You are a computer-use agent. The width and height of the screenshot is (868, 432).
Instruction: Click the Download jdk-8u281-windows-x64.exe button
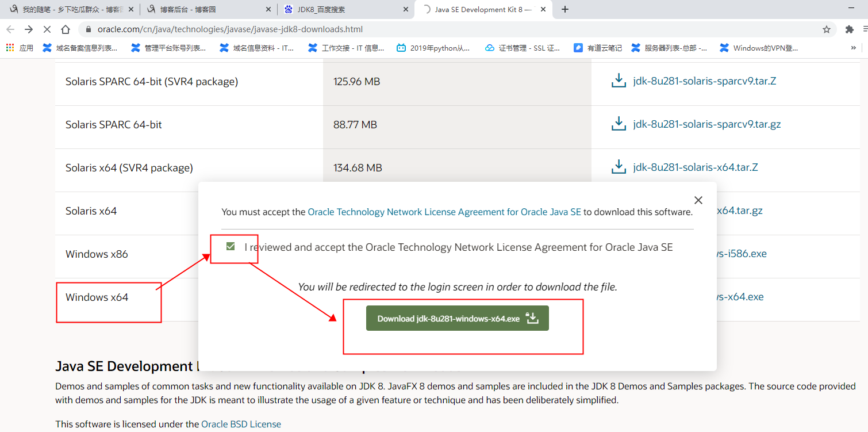(x=458, y=318)
